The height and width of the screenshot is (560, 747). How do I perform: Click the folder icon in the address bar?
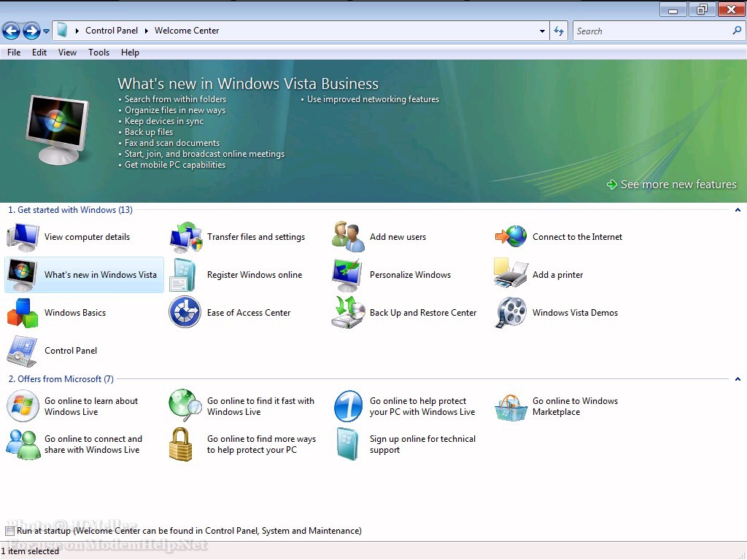pos(62,31)
